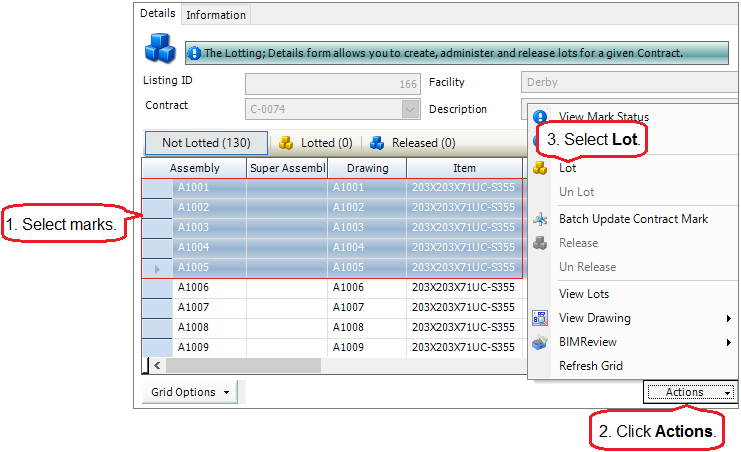
Task: Click the View Drawing icon
Action: (x=540, y=318)
